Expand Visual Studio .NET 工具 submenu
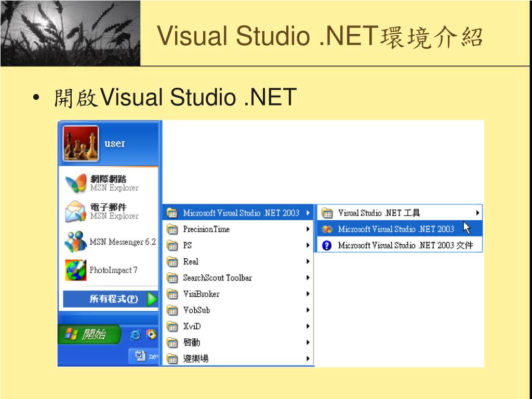Screen dimensions: 532x399 coord(400,212)
